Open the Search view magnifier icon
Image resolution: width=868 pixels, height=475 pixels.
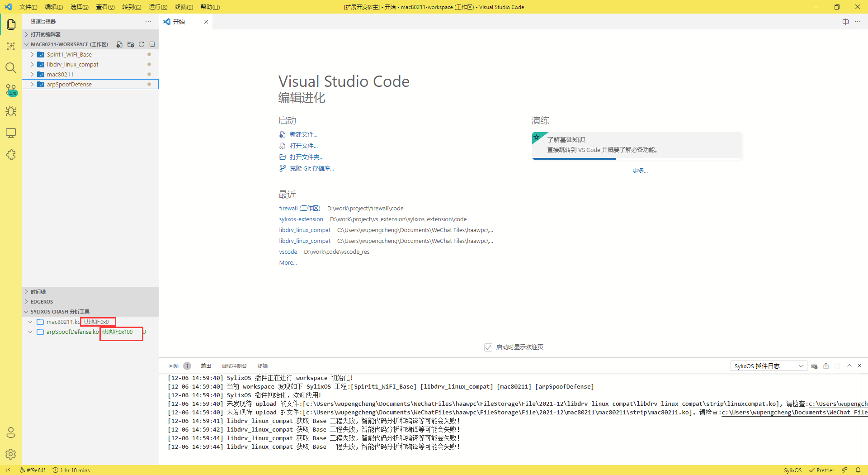point(11,68)
